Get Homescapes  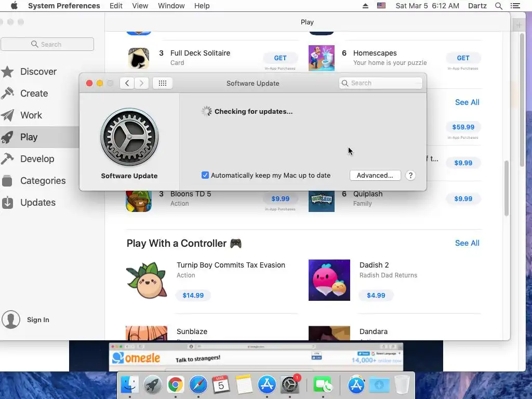(x=463, y=58)
